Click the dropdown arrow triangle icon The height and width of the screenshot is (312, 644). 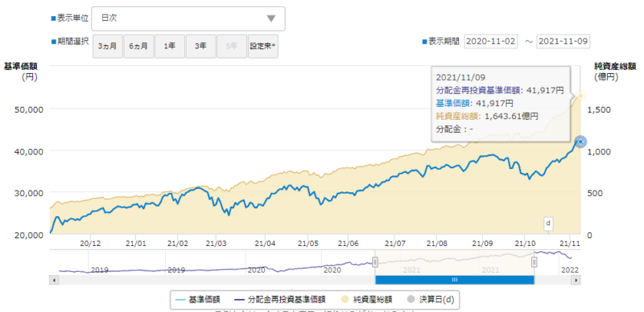tap(270, 18)
